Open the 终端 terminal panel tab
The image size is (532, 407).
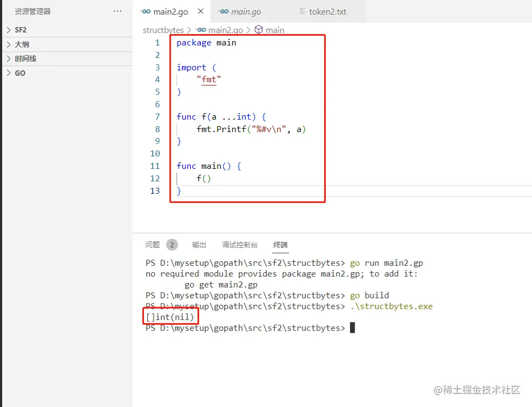coord(280,245)
